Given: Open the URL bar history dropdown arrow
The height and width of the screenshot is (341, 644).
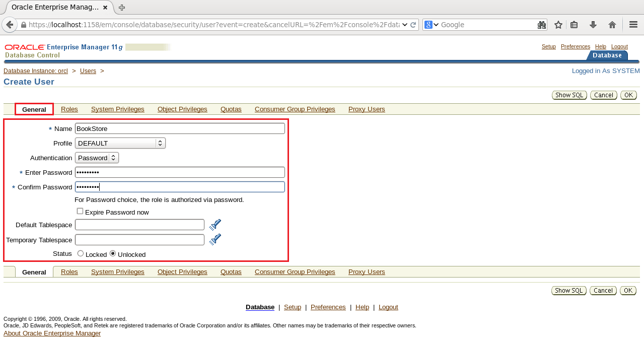Looking at the screenshot, I should [405, 25].
